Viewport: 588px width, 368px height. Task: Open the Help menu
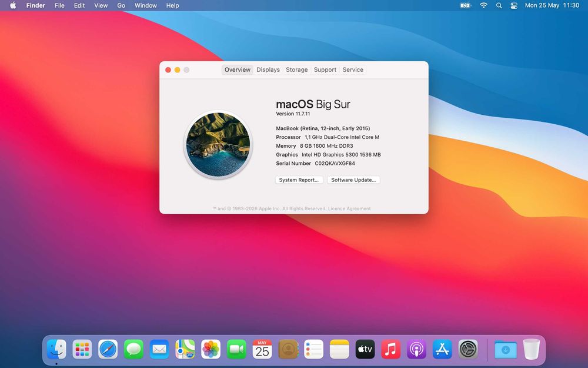click(172, 5)
